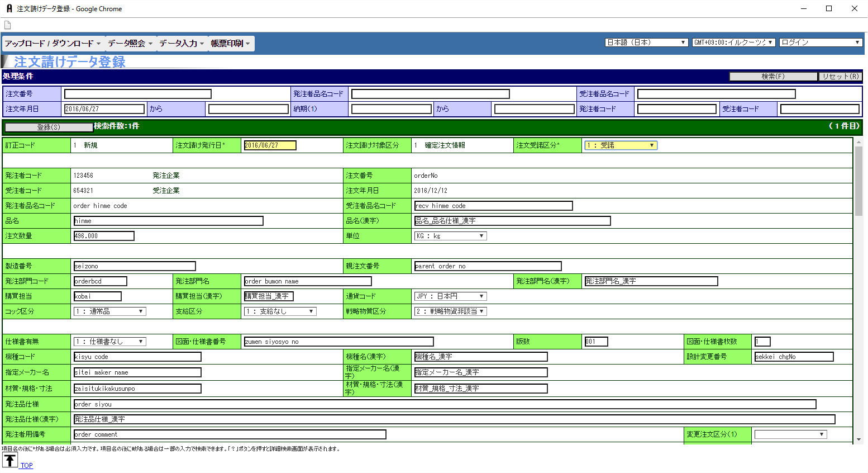Image resolution: width=868 pixels, height=473 pixels.
Task: Click 指定メーカー名 field sitei maker name
Action: (x=137, y=372)
